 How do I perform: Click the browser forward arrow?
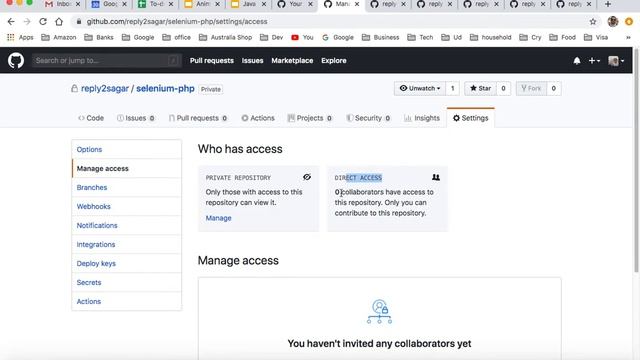(x=27, y=22)
